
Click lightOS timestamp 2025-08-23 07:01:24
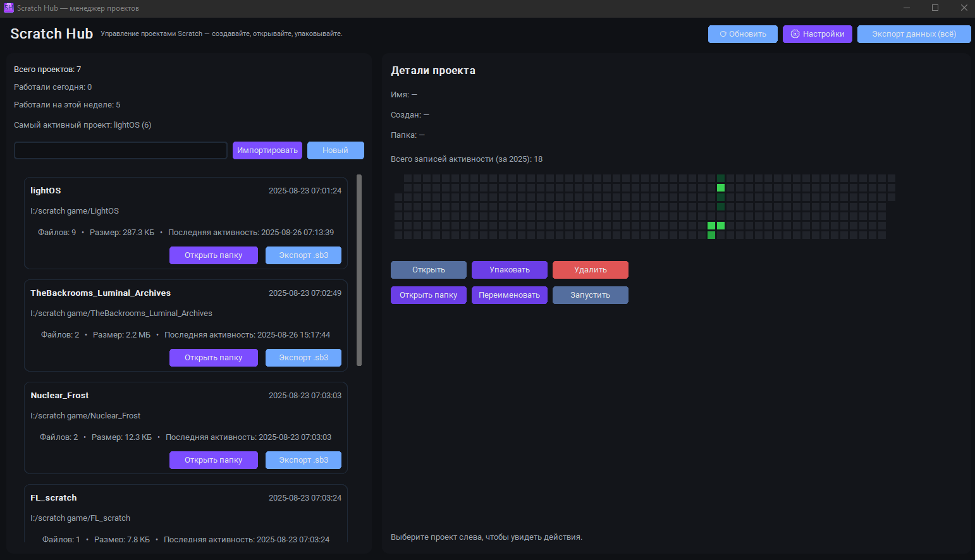point(305,191)
